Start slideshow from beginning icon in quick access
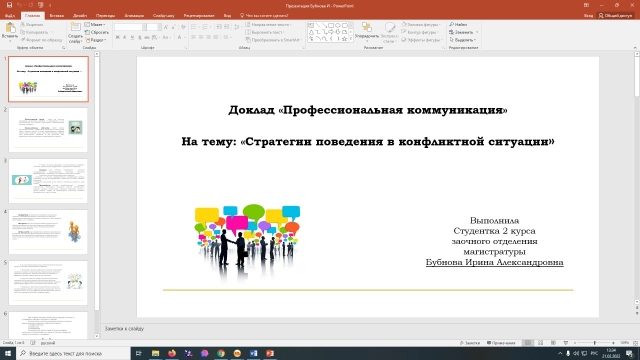The image size is (640, 360). 41,5
